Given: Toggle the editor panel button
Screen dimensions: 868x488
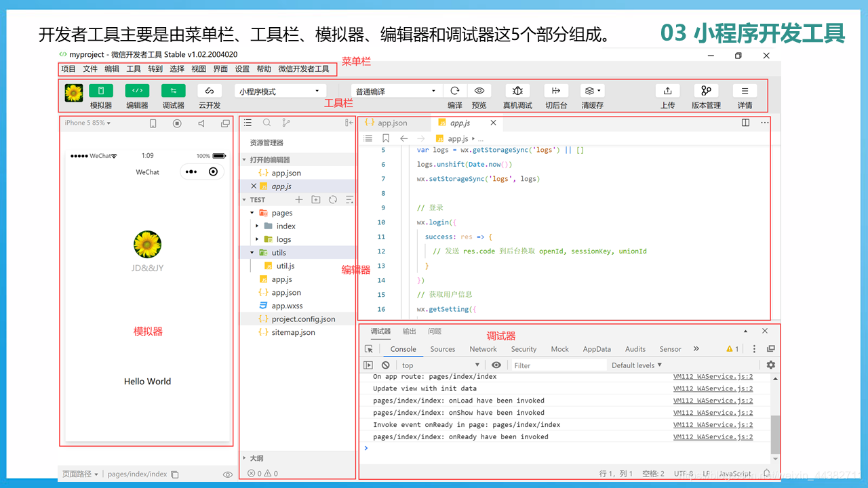Looking at the screenshot, I should pyautogui.click(x=137, y=91).
